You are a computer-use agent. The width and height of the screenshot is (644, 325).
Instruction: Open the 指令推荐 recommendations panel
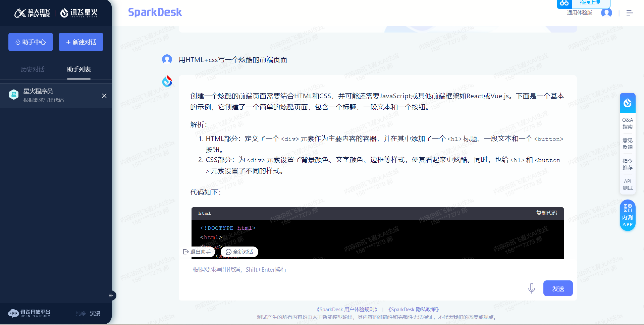628,164
